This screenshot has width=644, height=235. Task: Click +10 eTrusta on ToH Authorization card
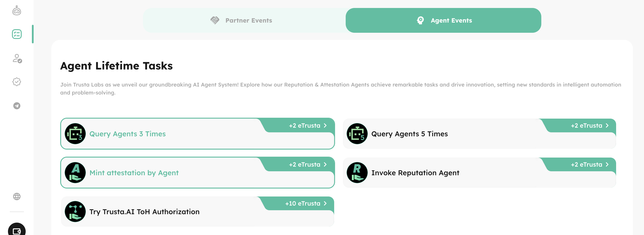click(x=303, y=204)
